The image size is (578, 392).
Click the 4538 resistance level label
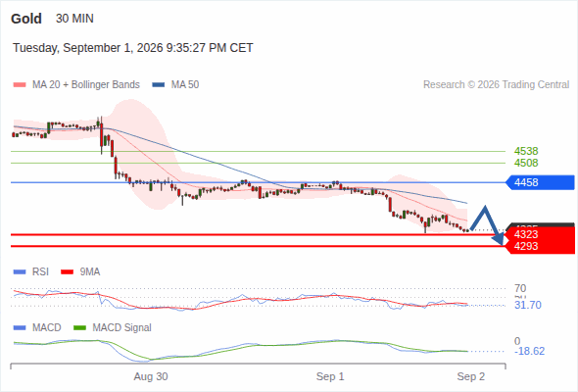526,151
